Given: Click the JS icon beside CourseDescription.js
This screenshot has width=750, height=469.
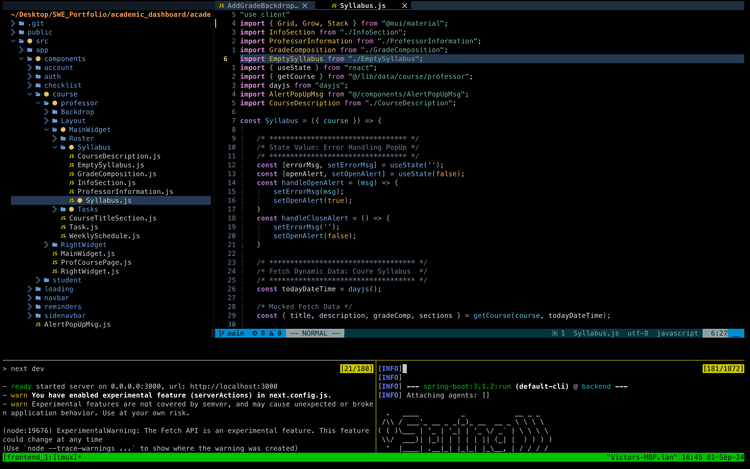Looking at the screenshot, I should [71, 156].
